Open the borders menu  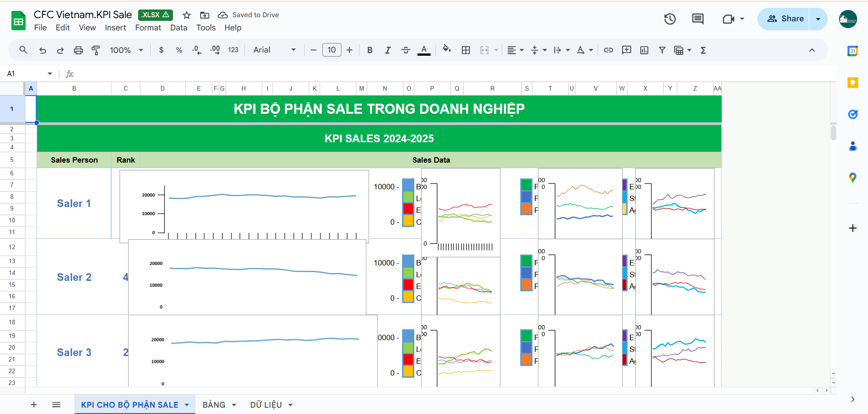tap(465, 50)
